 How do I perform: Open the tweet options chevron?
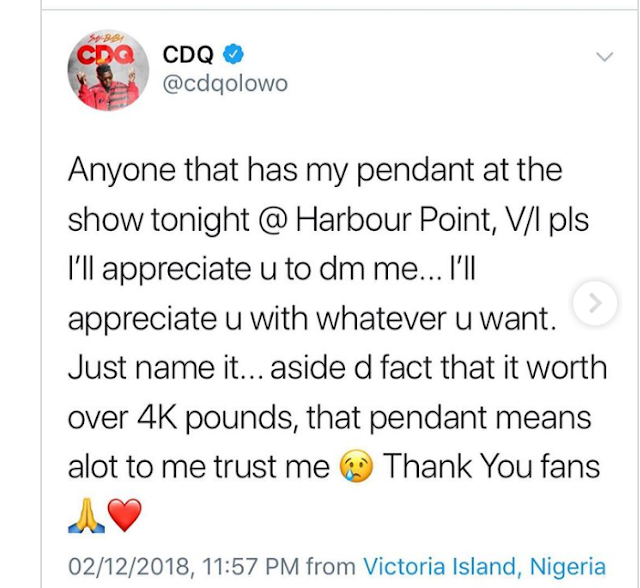click(604, 56)
